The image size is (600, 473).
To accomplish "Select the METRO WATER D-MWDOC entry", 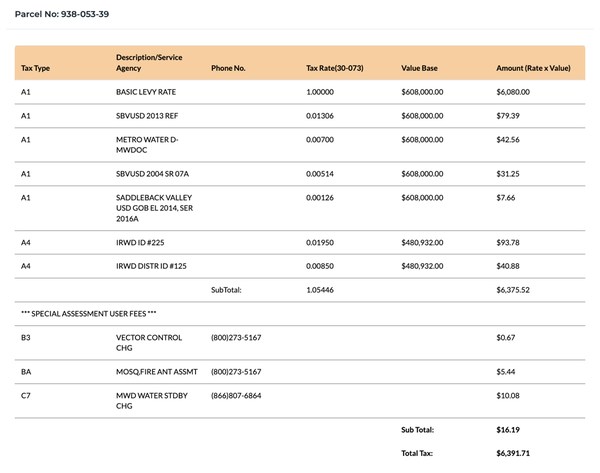I will [147, 145].
